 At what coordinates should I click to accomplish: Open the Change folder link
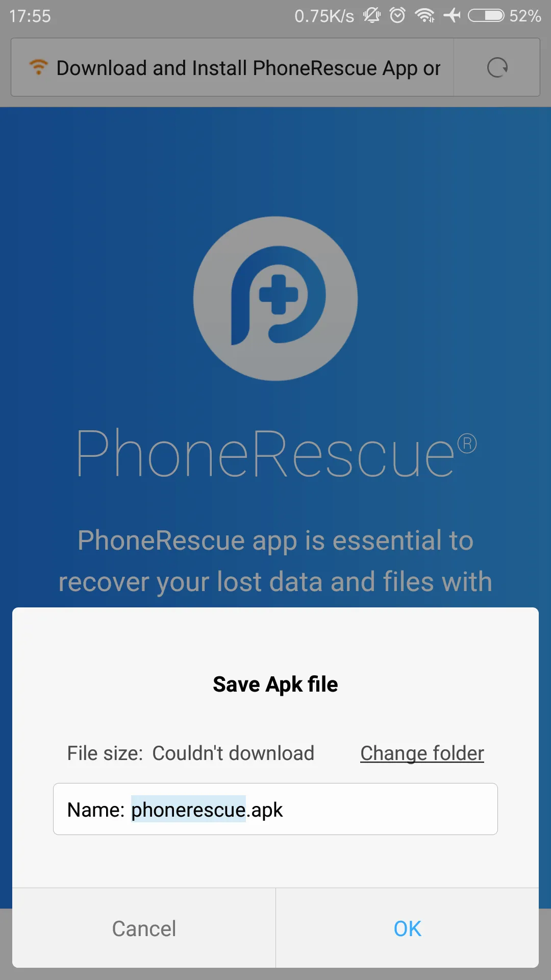point(422,753)
